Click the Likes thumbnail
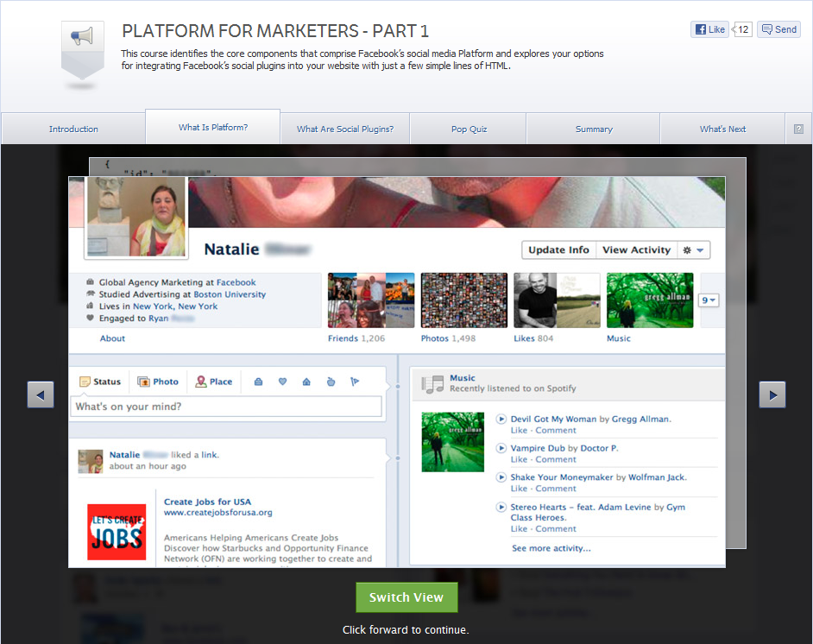813x644 pixels. (x=557, y=300)
